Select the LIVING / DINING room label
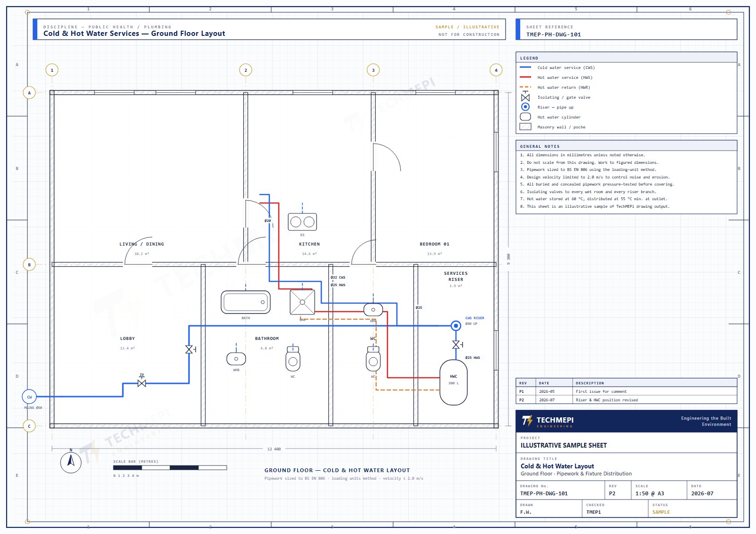The height and width of the screenshot is (534, 756). pyautogui.click(x=142, y=244)
